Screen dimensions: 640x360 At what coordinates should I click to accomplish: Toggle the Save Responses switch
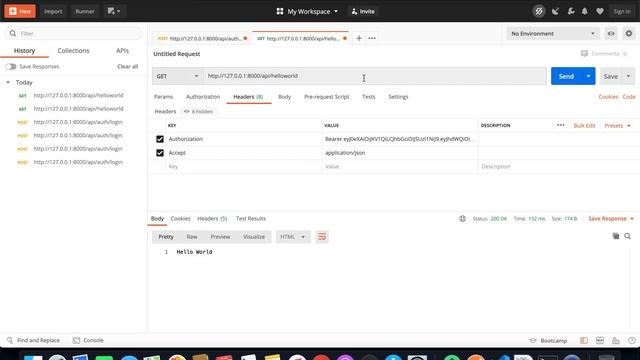[11, 67]
